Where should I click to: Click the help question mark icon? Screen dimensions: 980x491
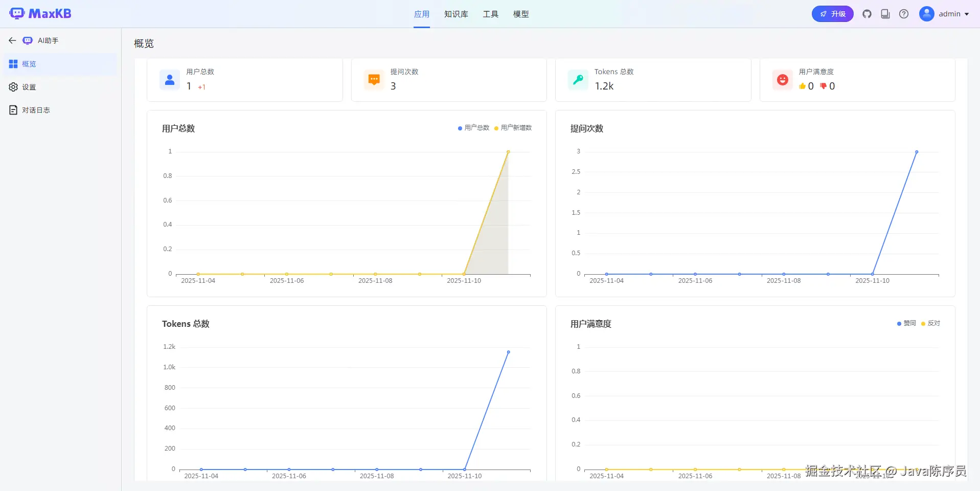pos(904,14)
